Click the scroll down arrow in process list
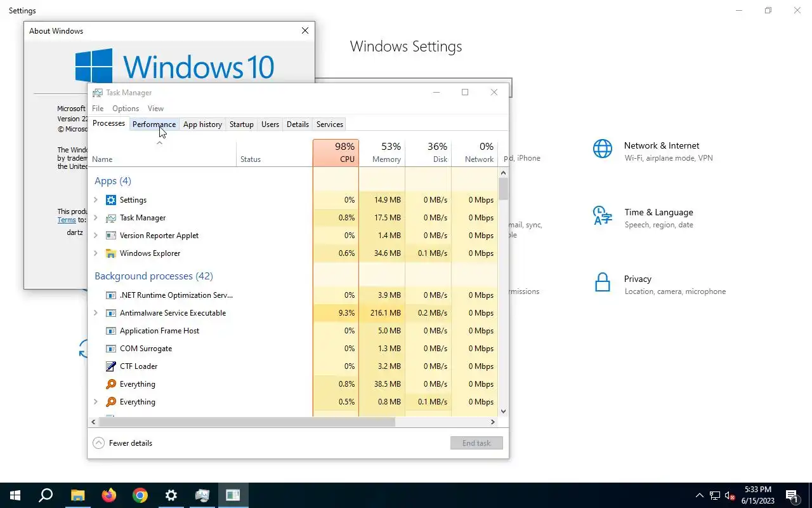812x508 pixels. coord(504,411)
